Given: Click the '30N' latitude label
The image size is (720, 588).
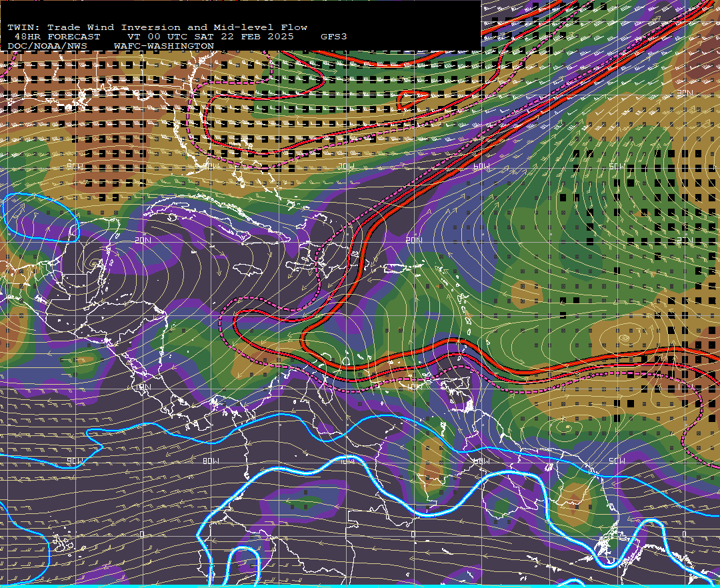Looking at the screenshot, I should pos(685,93).
